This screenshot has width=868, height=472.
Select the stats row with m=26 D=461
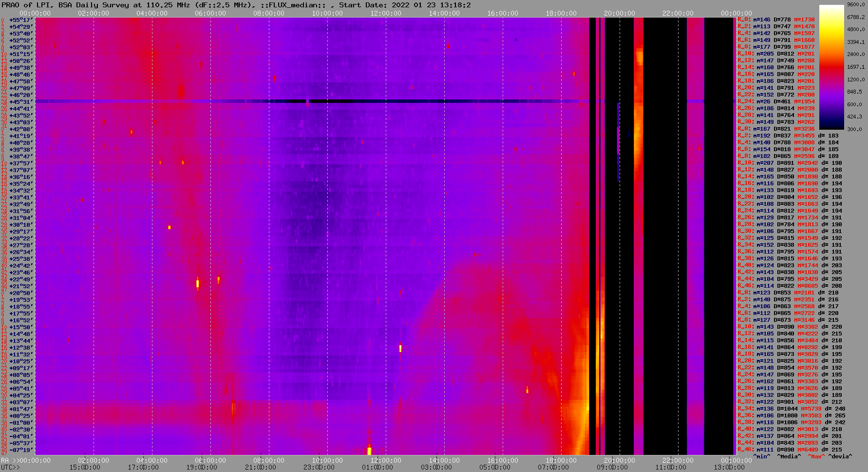(x=776, y=102)
